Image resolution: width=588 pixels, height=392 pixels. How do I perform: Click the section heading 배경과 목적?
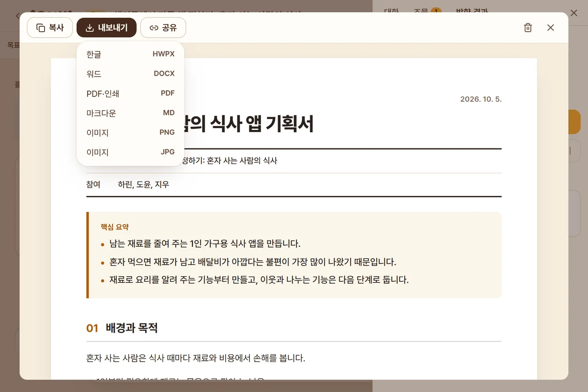[132, 328]
